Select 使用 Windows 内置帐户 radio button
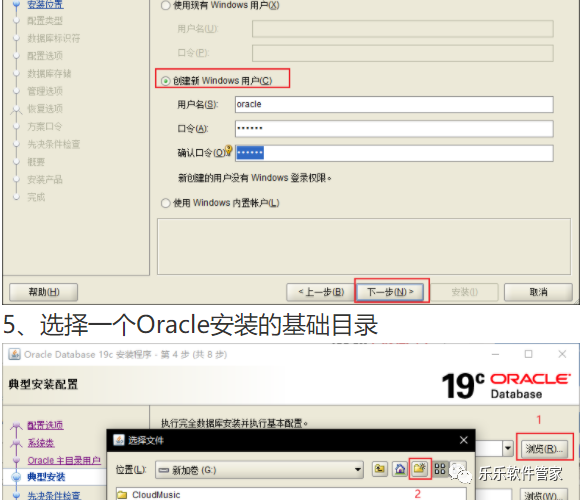 pos(166,203)
